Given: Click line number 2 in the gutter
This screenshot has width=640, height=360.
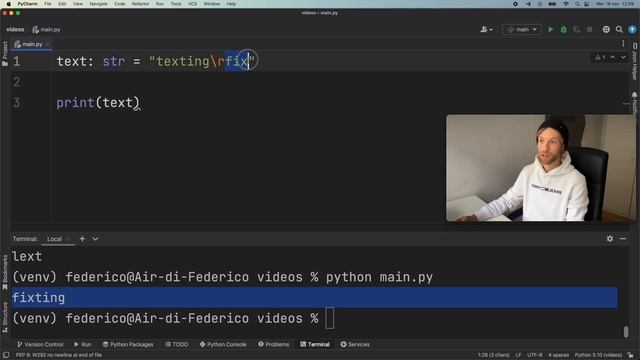Looking at the screenshot, I should pos(16,82).
